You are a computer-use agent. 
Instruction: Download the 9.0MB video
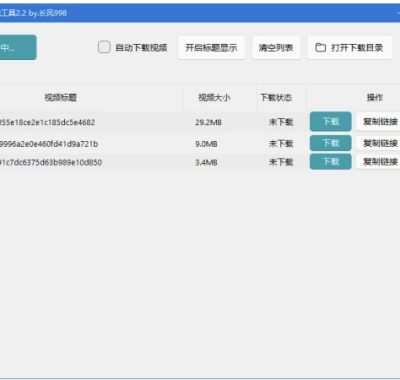pyautogui.click(x=330, y=143)
